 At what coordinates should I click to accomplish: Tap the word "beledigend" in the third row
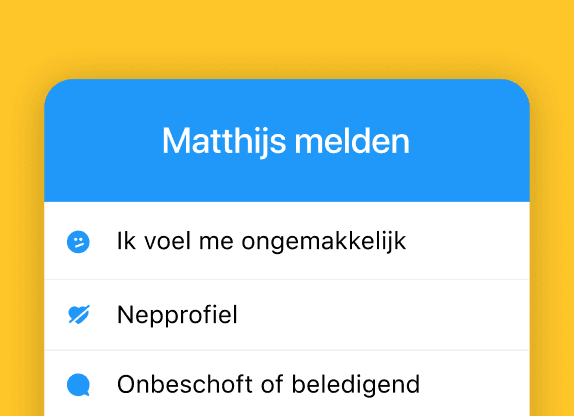(356, 385)
